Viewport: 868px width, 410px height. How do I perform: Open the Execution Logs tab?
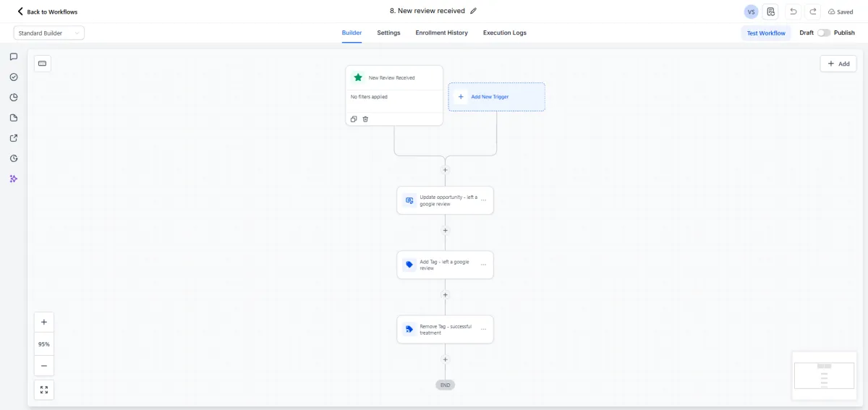[505, 33]
